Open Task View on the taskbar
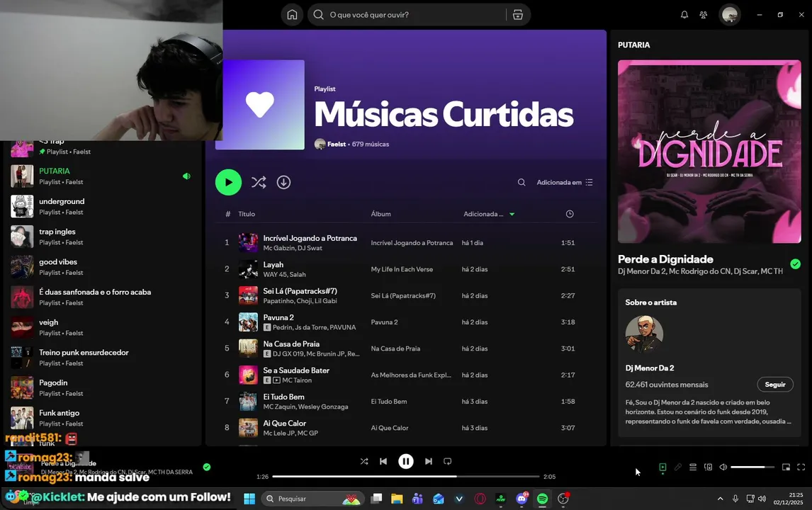Image resolution: width=812 pixels, height=510 pixels. click(376, 499)
